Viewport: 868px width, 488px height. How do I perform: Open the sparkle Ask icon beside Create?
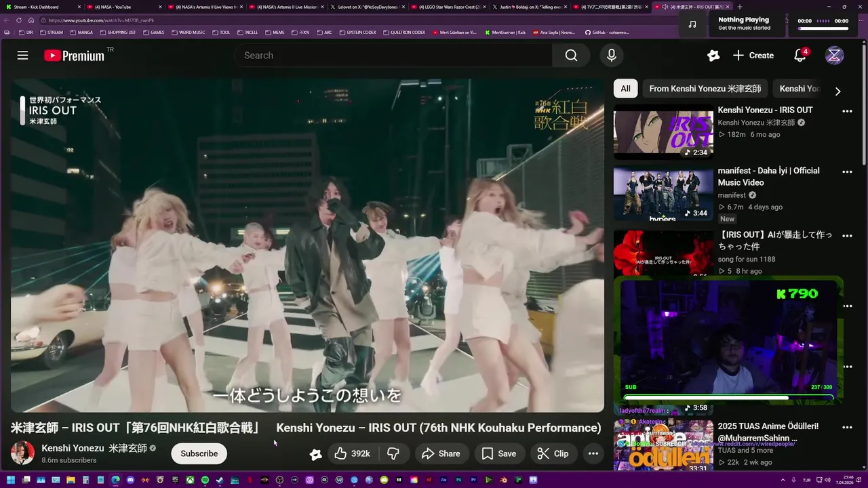point(713,56)
